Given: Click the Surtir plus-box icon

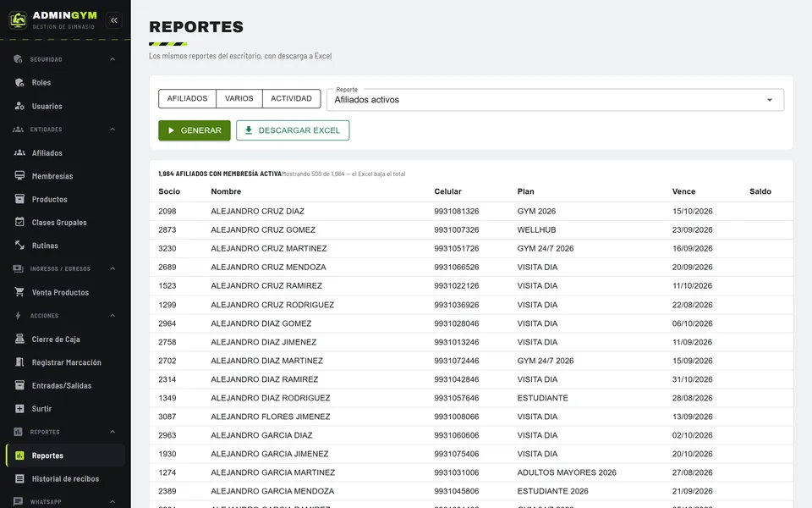Looking at the screenshot, I should tap(19, 408).
